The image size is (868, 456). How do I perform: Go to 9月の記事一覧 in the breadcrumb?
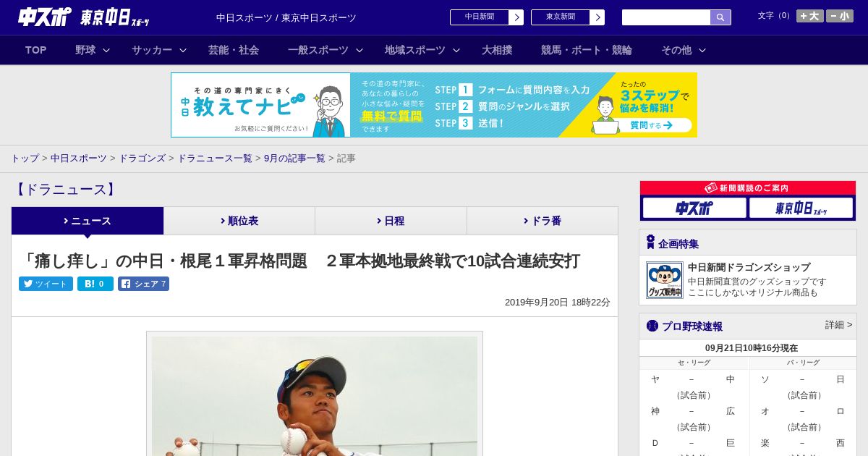(294, 158)
